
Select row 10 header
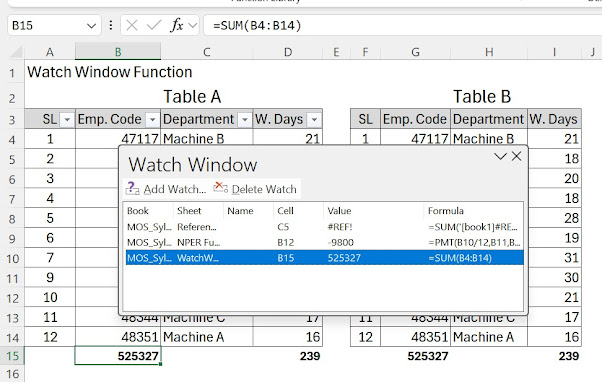click(12, 258)
